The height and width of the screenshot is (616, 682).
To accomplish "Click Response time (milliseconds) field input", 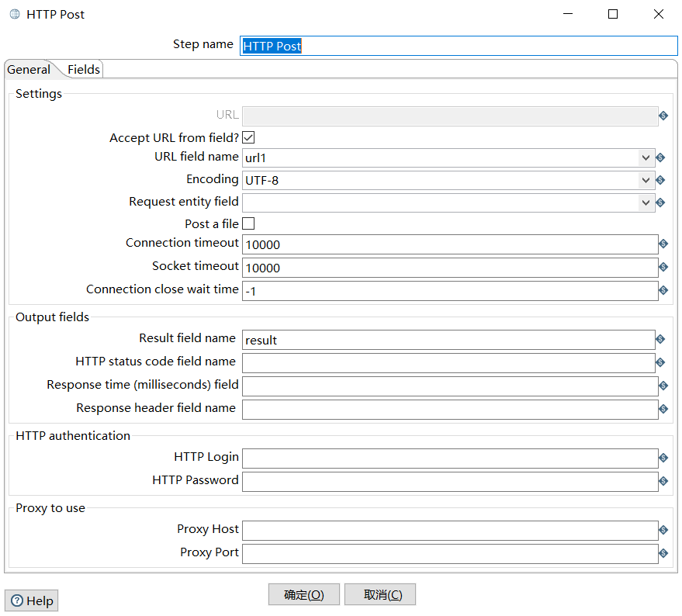I will click(450, 386).
